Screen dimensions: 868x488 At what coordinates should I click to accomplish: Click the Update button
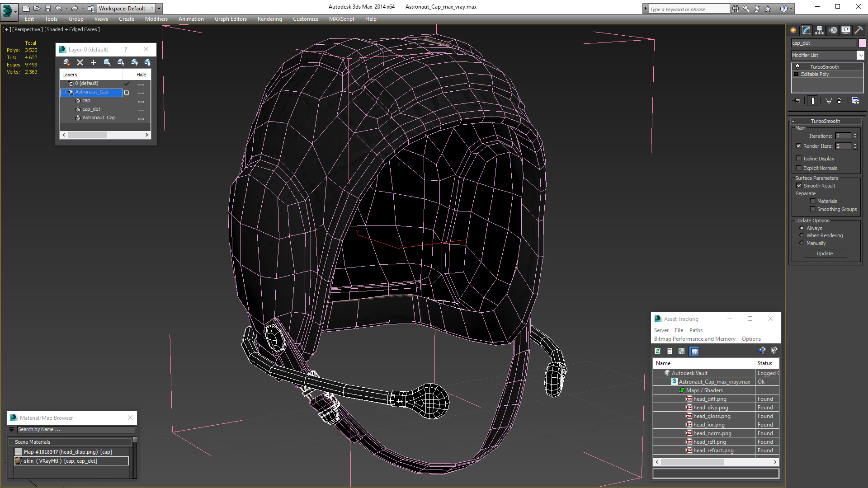coord(825,253)
